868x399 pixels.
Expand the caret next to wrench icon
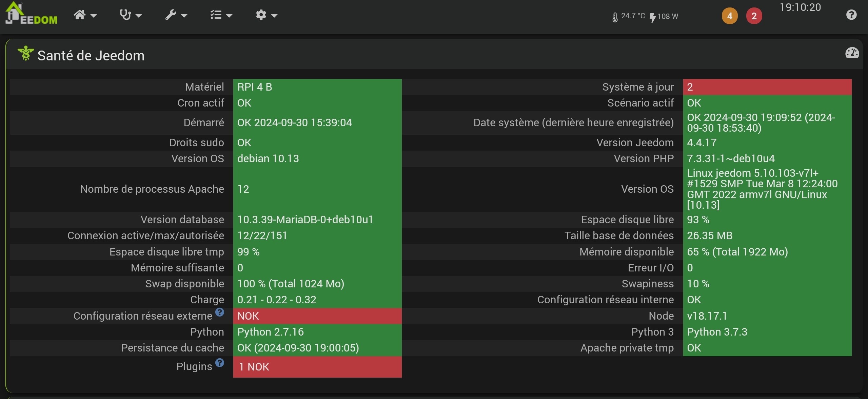[x=184, y=16]
